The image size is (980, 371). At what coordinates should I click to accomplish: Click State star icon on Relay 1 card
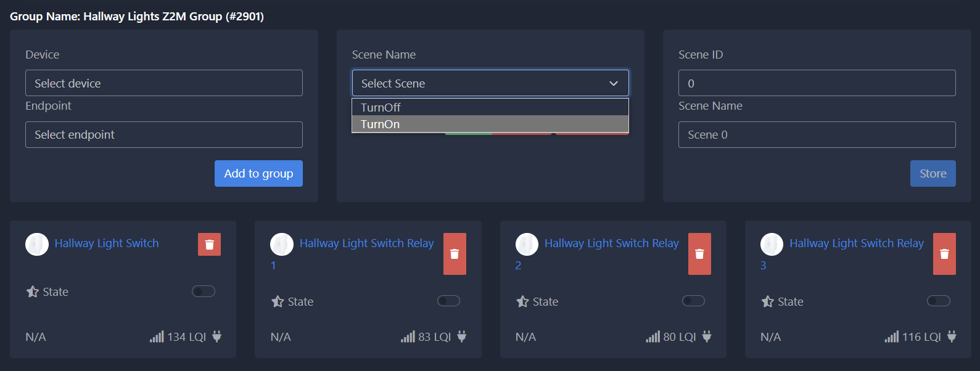[x=278, y=301]
